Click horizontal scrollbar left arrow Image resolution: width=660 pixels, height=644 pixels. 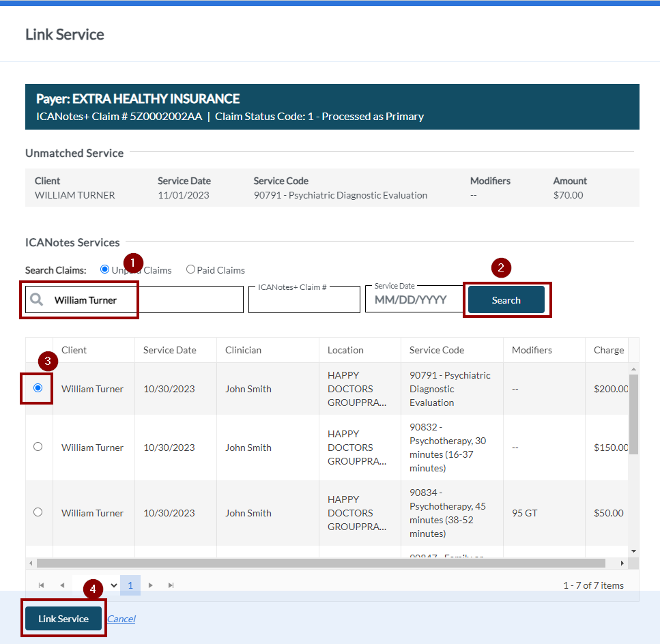31,563
